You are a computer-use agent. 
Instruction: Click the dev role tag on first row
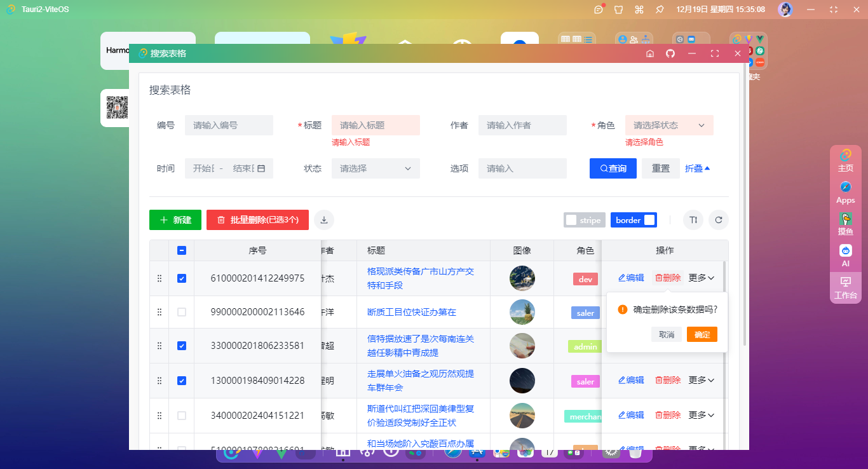(585, 278)
